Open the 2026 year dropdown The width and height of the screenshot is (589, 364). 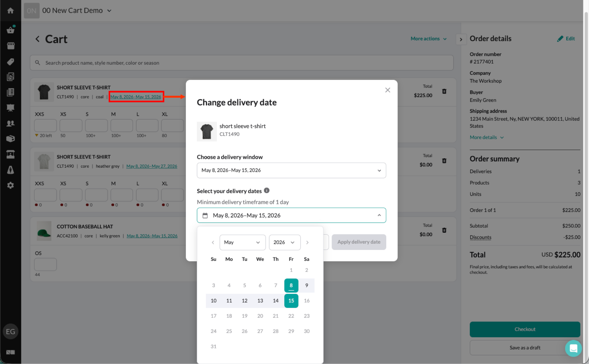(284, 242)
